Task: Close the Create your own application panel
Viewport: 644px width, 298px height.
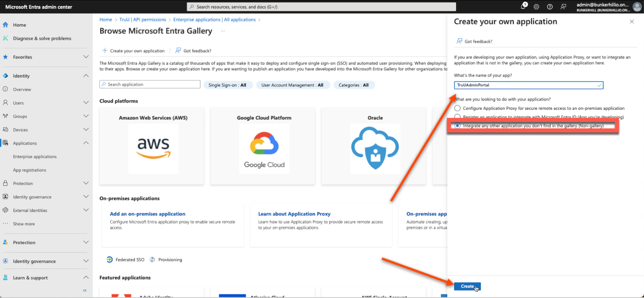Action: (632, 22)
